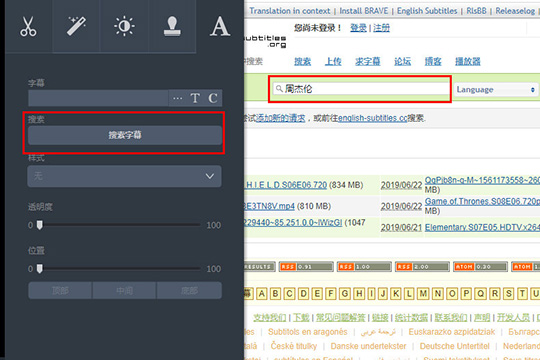The image size is (540, 360).
Task: Click the 周杰伦 search input field
Action: pos(361,89)
